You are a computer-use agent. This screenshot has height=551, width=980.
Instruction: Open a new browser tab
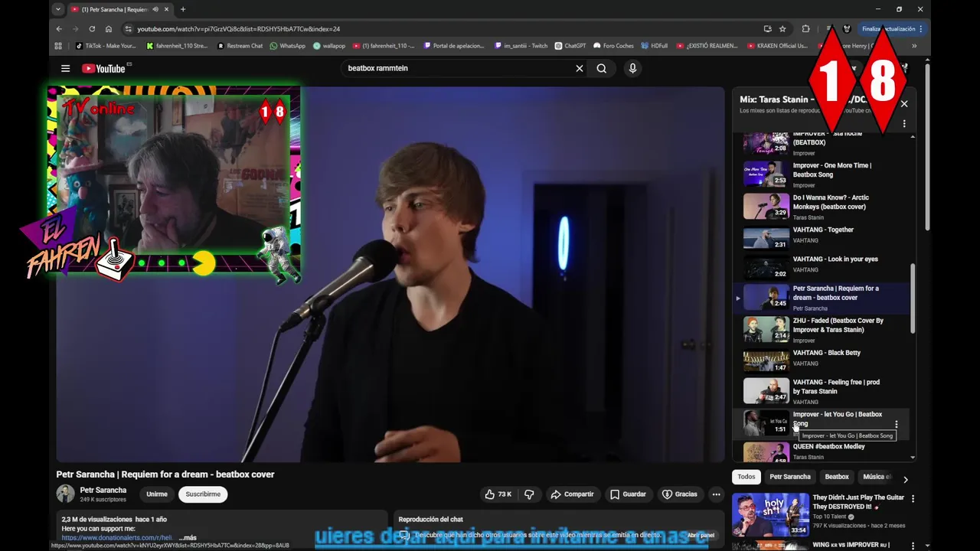point(182,9)
